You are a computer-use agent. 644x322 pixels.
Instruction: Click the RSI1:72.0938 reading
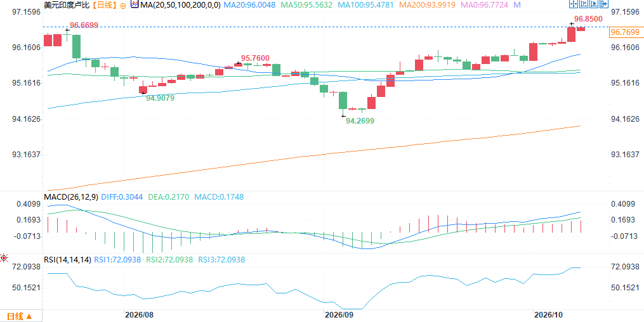[118, 260]
